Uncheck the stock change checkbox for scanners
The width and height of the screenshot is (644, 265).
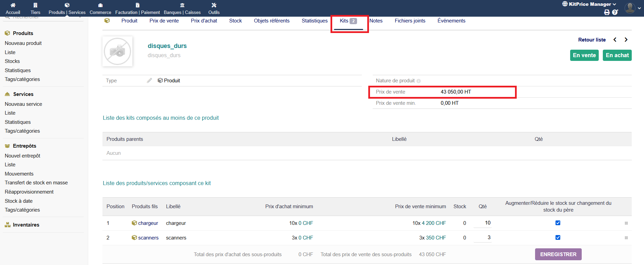pyautogui.click(x=558, y=237)
